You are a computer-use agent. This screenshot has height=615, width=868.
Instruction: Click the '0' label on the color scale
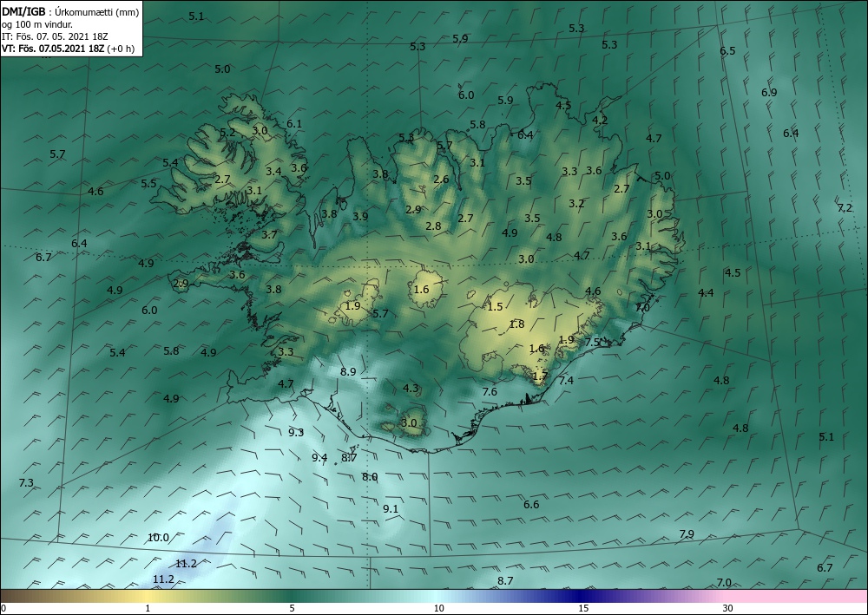click(3, 608)
